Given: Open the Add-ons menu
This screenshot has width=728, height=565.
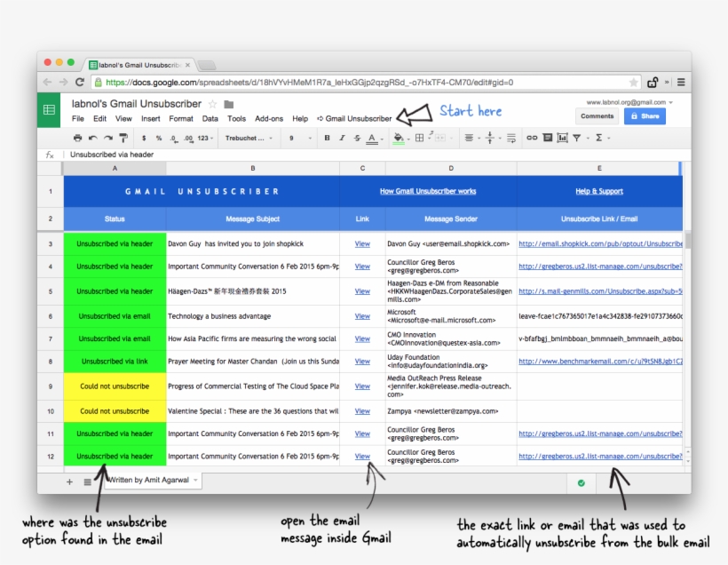Looking at the screenshot, I should [x=269, y=117].
